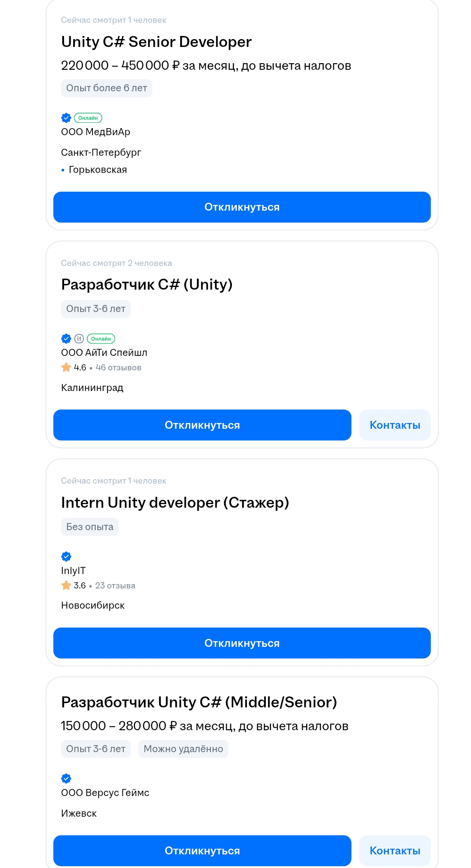Click verified badge icon of ООО МедВиАр
Screen dimensions: 471x868
pyautogui.click(x=66, y=118)
